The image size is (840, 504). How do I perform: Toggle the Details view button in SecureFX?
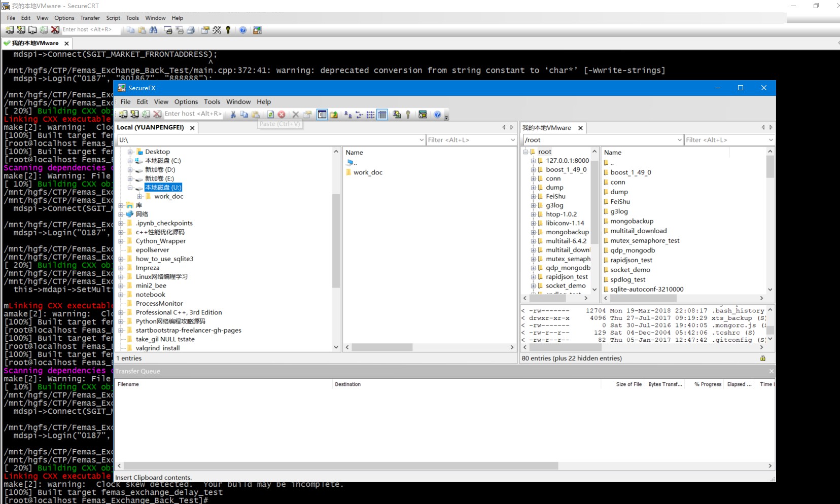(x=382, y=115)
